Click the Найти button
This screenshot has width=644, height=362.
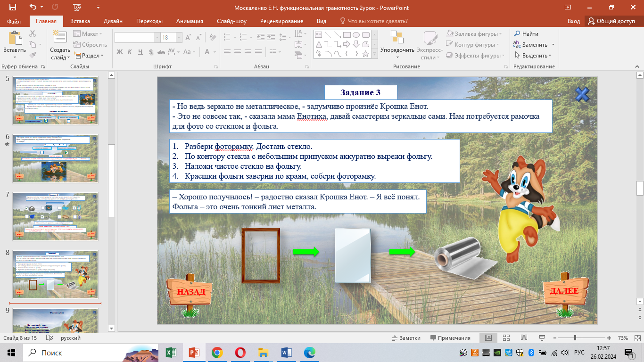tap(526, 34)
